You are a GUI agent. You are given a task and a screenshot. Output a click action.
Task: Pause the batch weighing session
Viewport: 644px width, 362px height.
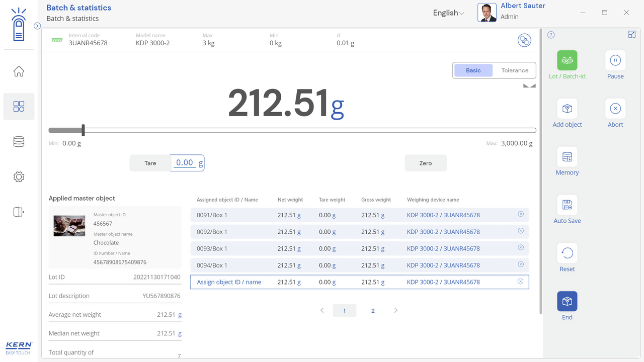[615, 60]
